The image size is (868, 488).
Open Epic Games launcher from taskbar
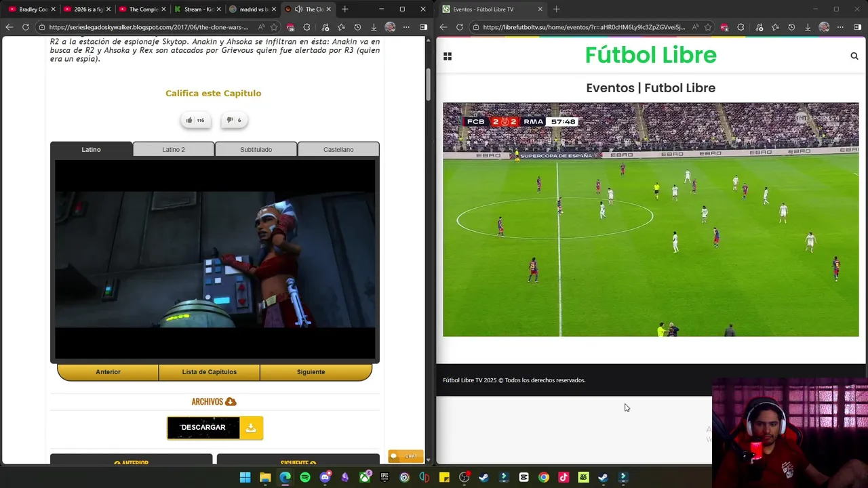(384, 477)
